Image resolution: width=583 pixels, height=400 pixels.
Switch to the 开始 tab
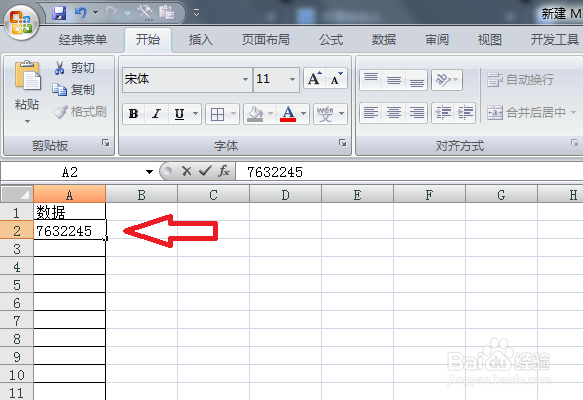point(148,39)
